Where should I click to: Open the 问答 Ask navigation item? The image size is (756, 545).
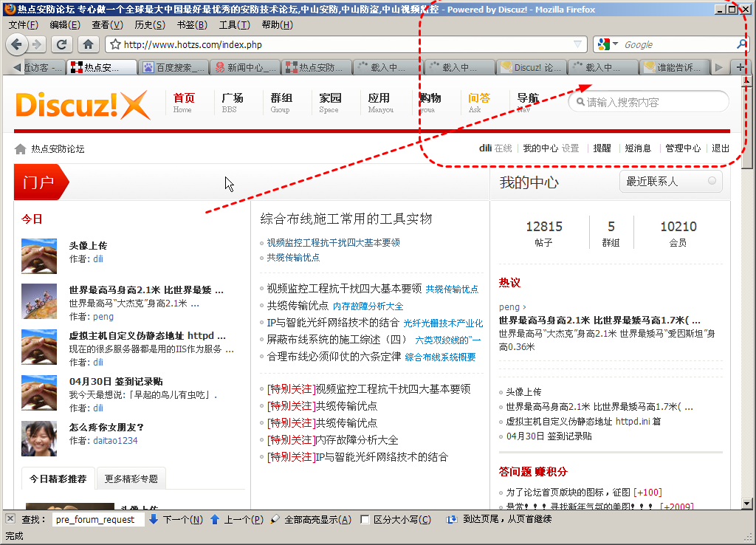478,102
